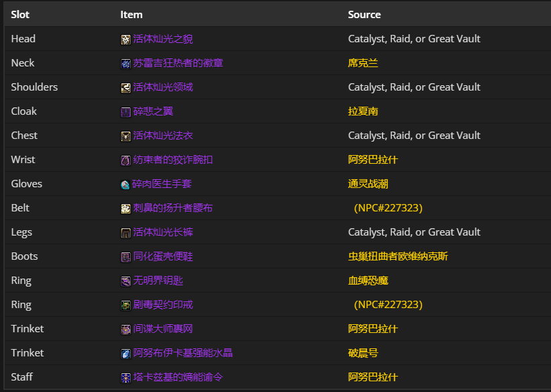Click the 塔卡兹基的熵能谕令 staff icon
551x392 pixels.
click(126, 377)
